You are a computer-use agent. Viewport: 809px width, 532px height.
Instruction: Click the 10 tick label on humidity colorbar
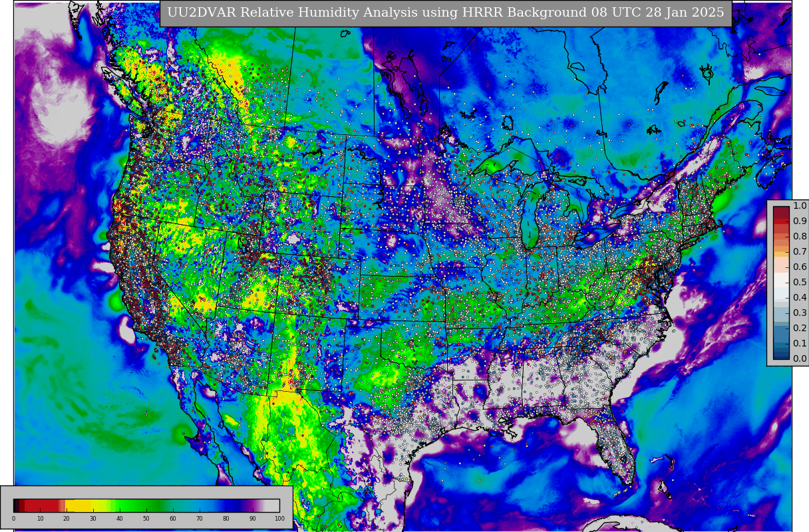click(x=40, y=519)
